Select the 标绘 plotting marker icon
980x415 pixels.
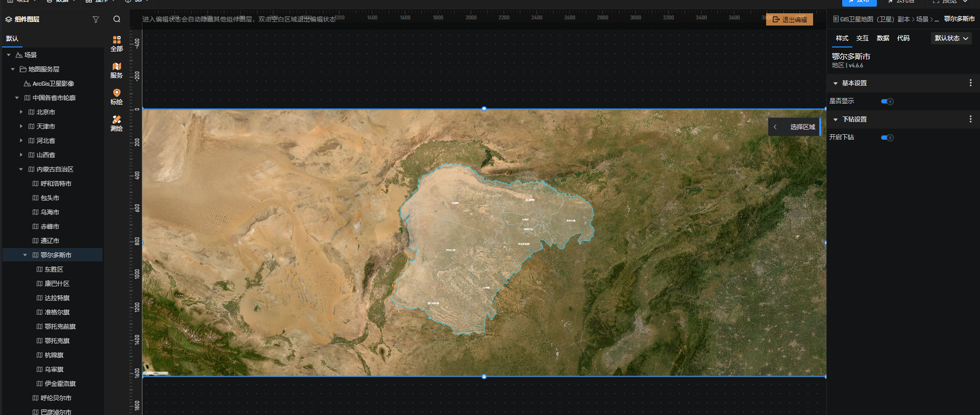coord(116,96)
